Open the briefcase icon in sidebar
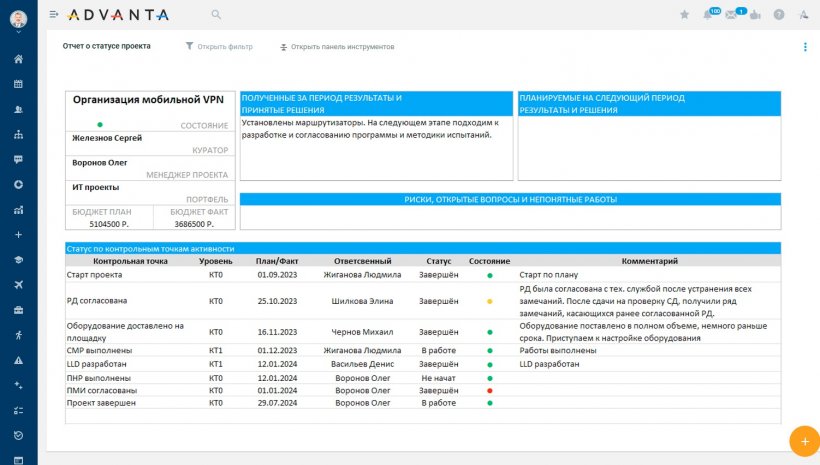Image resolution: width=820 pixels, height=465 pixels. (x=18, y=310)
